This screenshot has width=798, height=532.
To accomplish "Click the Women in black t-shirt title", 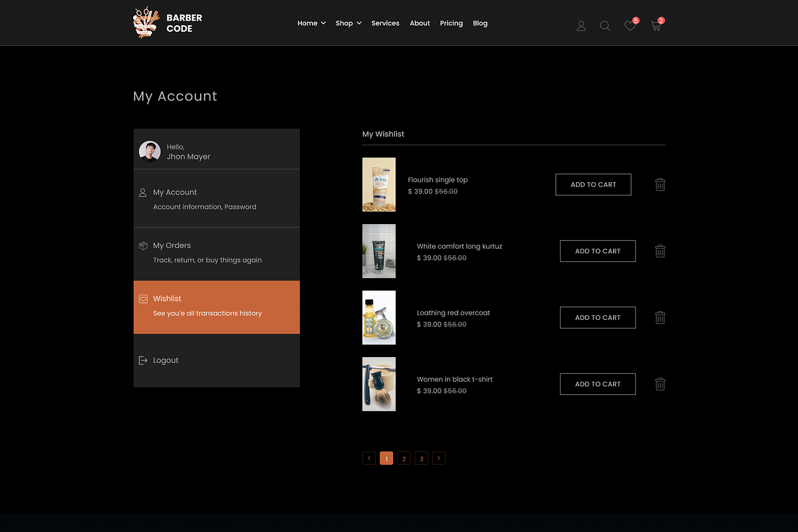I will (x=455, y=380).
